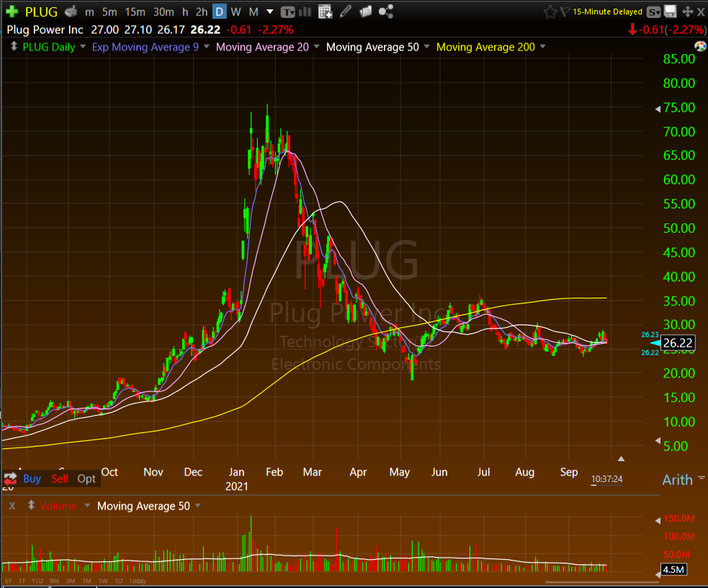Click the cyan current price pointer
Viewport: 708px width, 588px height.
655,344
